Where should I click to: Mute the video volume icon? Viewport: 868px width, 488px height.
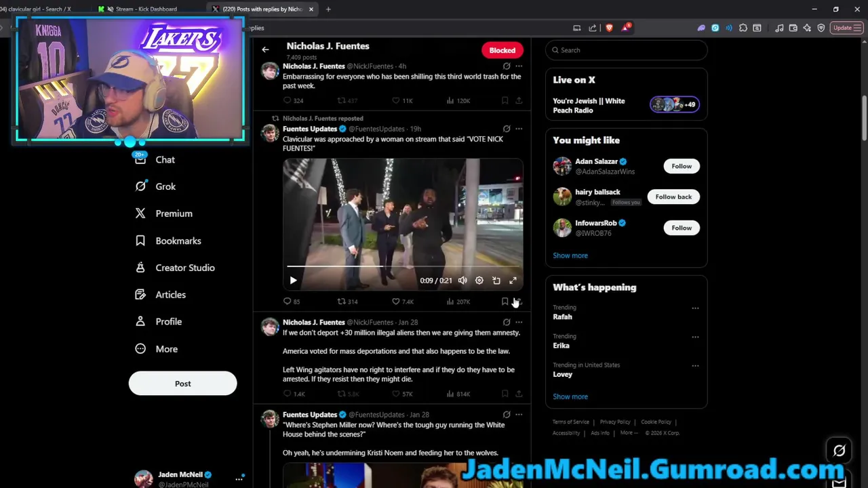click(462, 281)
